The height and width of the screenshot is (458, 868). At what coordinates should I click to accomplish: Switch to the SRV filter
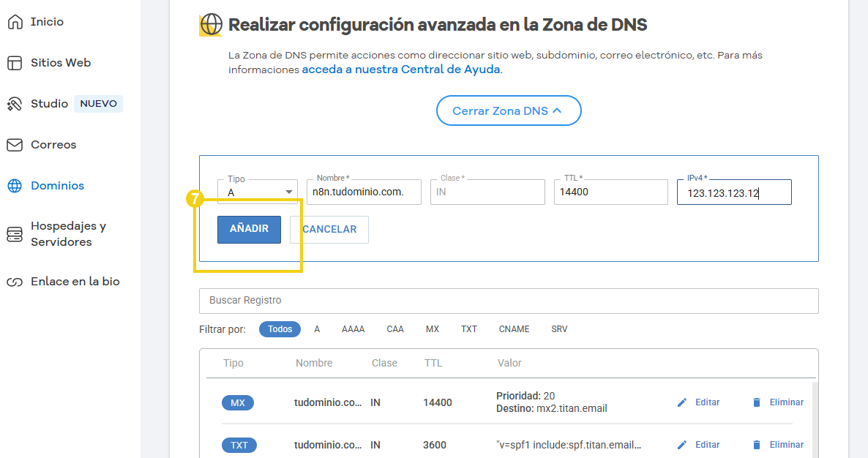pyautogui.click(x=559, y=329)
